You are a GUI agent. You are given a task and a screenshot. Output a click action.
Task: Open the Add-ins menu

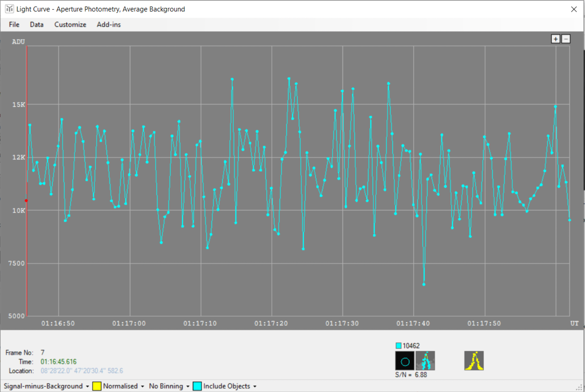[109, 25]
